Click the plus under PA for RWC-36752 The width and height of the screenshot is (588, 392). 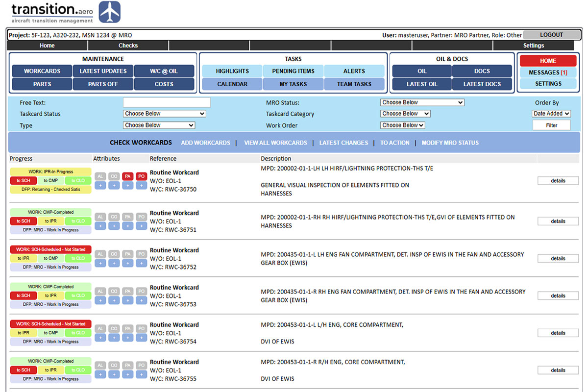pos(127,263)
